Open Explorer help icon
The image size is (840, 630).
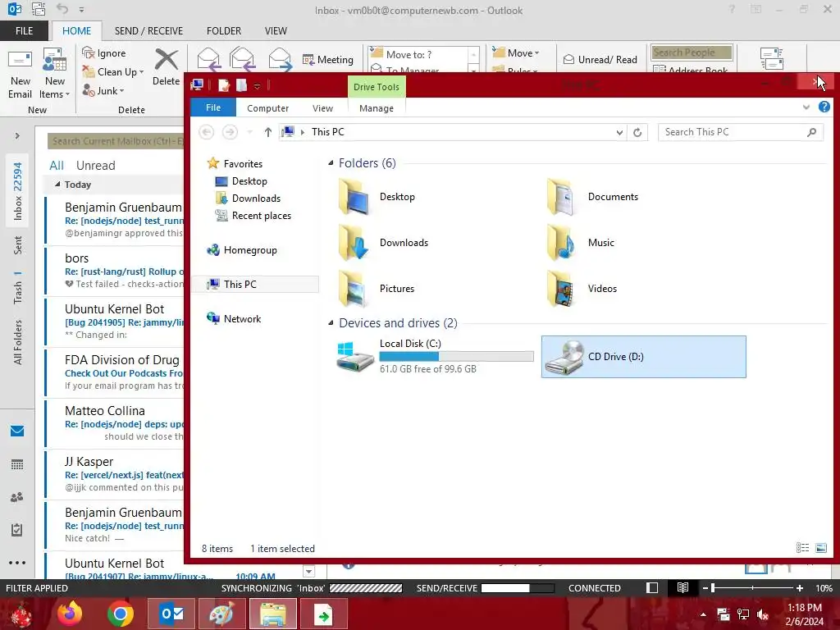[x=824, y=107]
